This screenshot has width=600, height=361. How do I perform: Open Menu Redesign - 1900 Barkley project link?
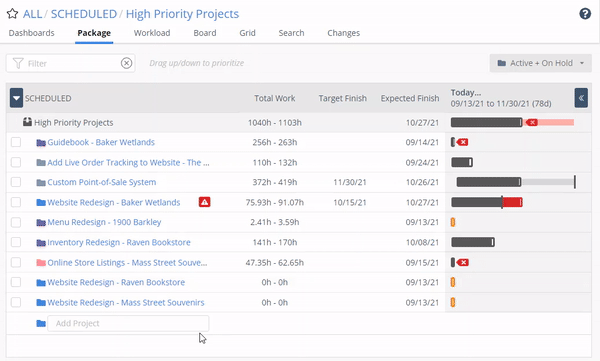click(104, 222)
